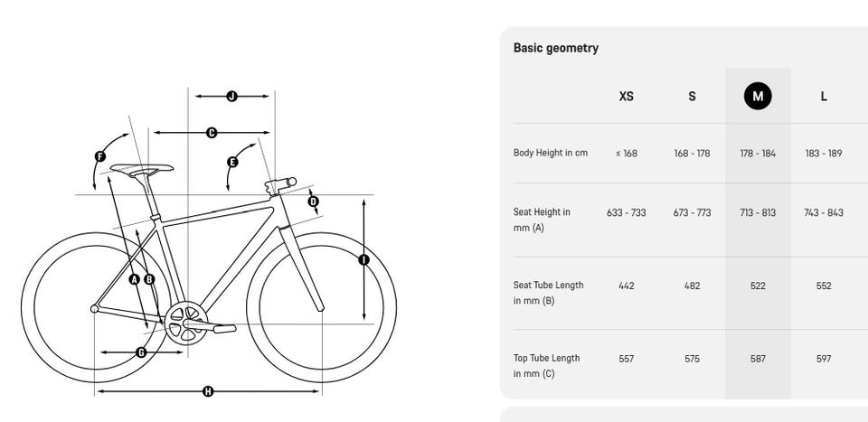Click the Body Height in cm label
Image resolution: width=868 pixels, height=422 pixels.
pyautogui.click(x=551, y=153)
